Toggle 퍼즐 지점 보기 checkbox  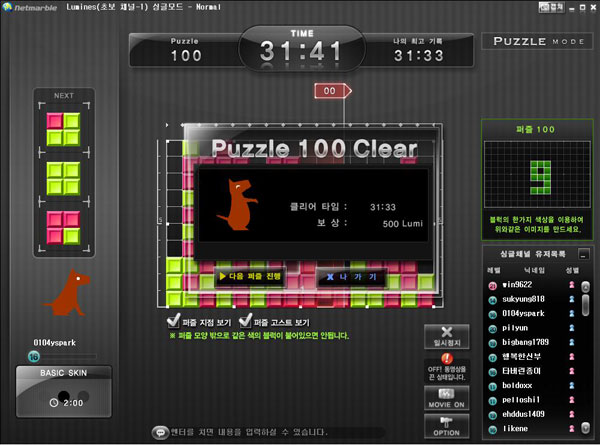(174, 322)
